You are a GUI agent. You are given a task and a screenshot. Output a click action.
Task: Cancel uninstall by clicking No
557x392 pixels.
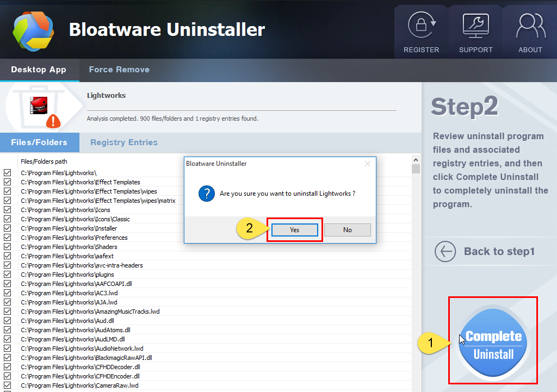348,230
